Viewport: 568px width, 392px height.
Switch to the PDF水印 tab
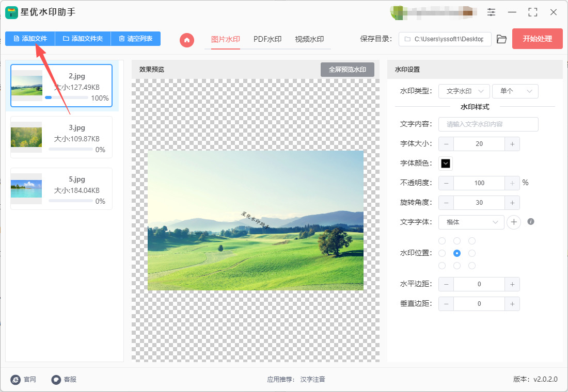(x=267, y=39)
